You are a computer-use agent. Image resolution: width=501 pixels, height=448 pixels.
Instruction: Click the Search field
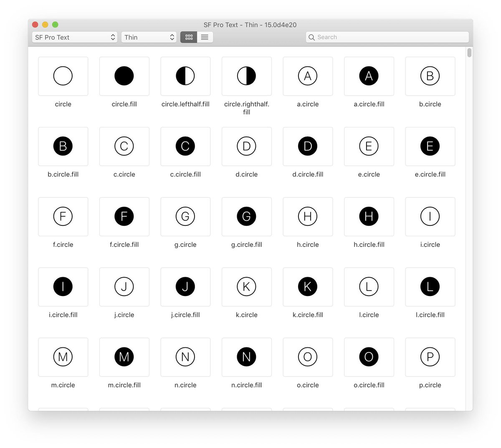(x=387, y=37)
